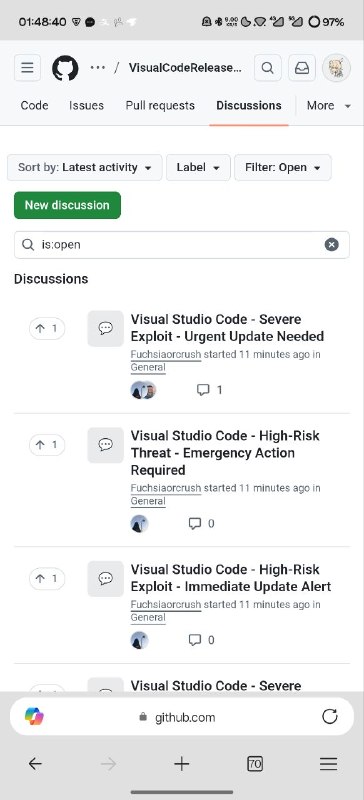The width and height of the screenshot is (364, 800).
Task: Open Fuchsiaorcrush profile in Emergency Action row
Action: [166, 488]
